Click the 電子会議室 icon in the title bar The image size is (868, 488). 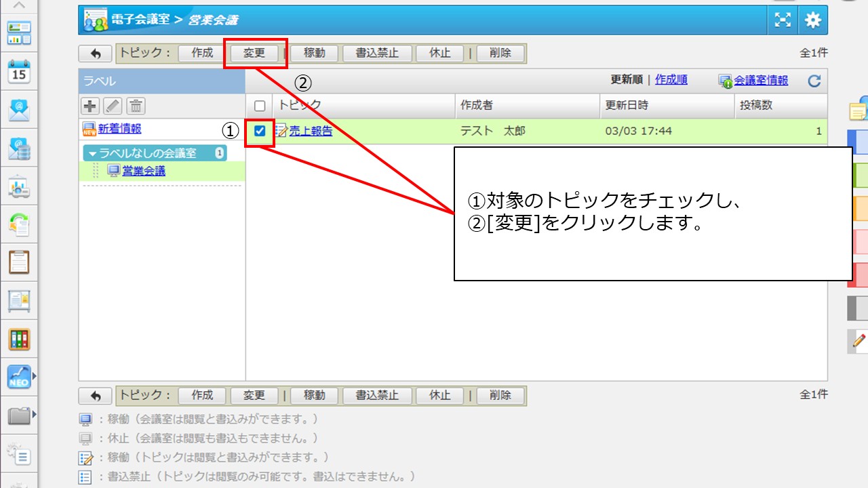tap(96, 20)
